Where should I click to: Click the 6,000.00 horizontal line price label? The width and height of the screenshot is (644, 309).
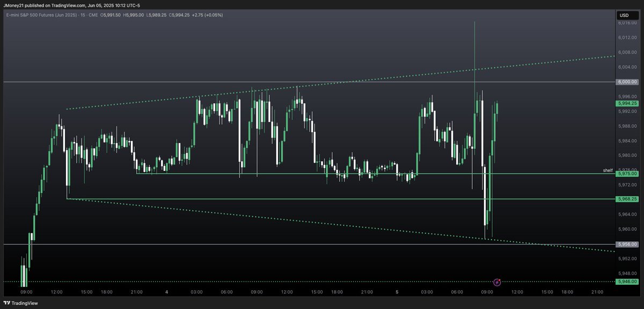click(627, 82)
